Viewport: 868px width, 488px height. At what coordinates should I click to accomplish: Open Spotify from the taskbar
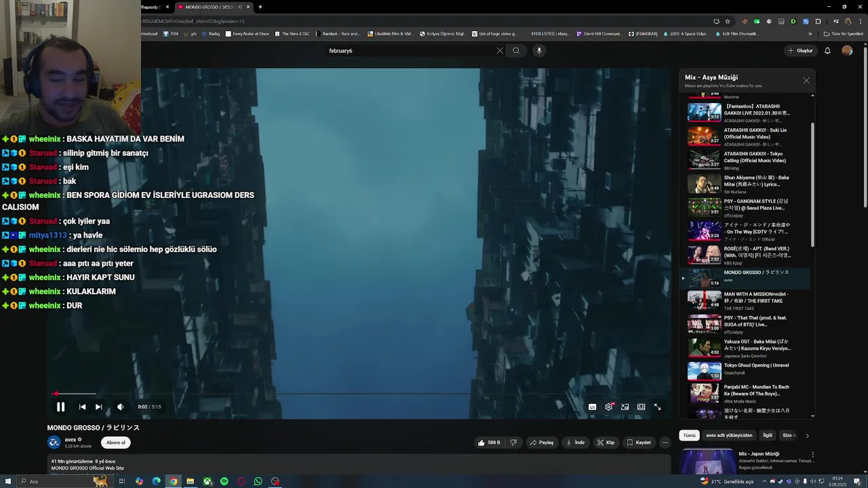(224, 481)
